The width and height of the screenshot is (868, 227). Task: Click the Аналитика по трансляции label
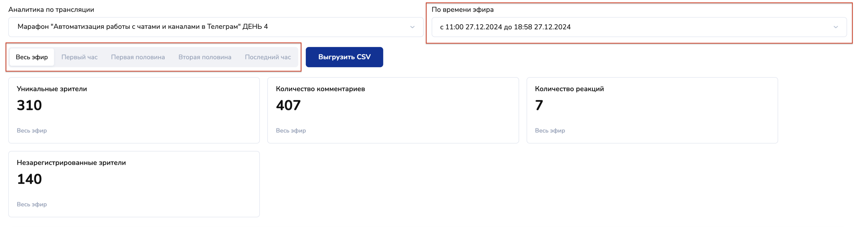(51, 9)
